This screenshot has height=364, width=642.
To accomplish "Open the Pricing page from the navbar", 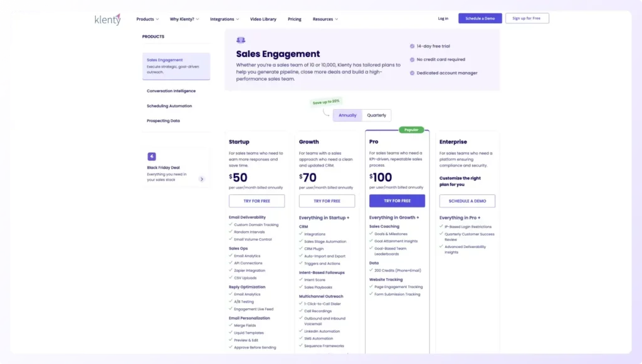I will coord(295,19).
